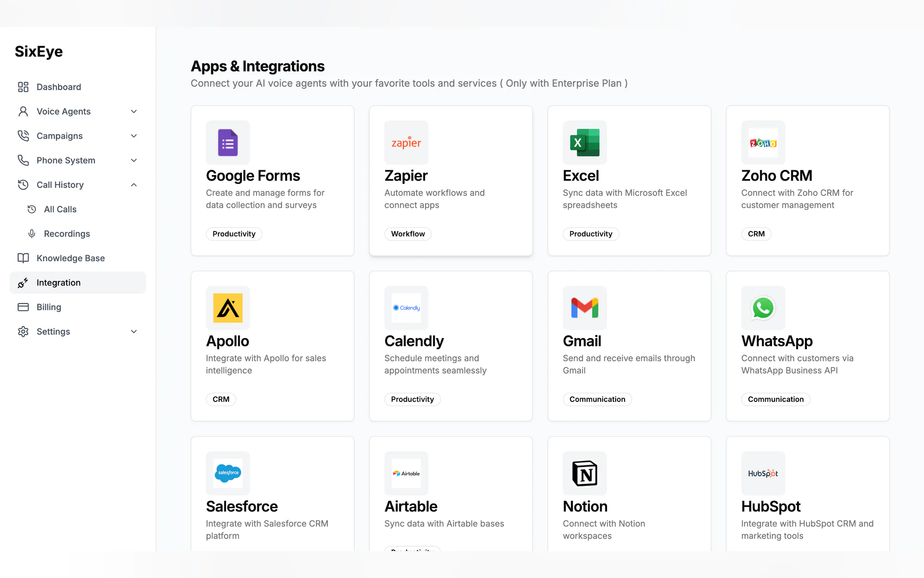Expand the Campaigns submenu chevron
Image resolution: width=924 pixels, height=578 pixels.
(134, 136)
